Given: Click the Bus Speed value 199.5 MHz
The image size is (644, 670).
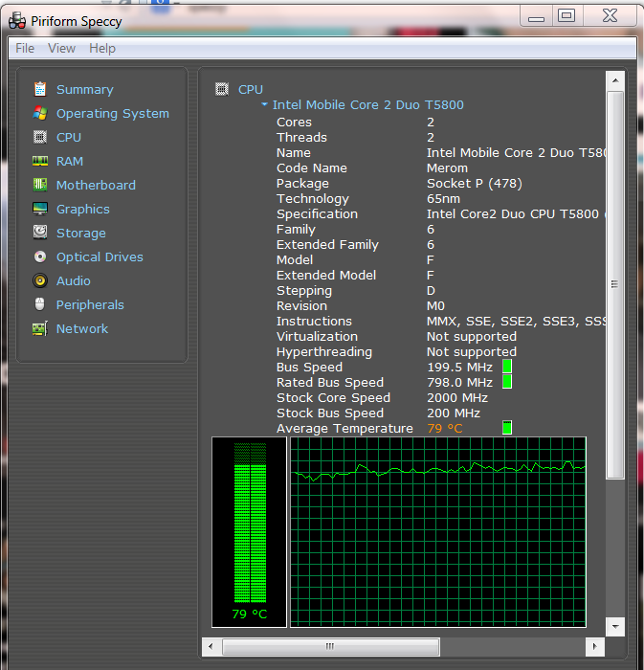Looking at the screenshot, I should pyautogui.click(x=460, y=368).
